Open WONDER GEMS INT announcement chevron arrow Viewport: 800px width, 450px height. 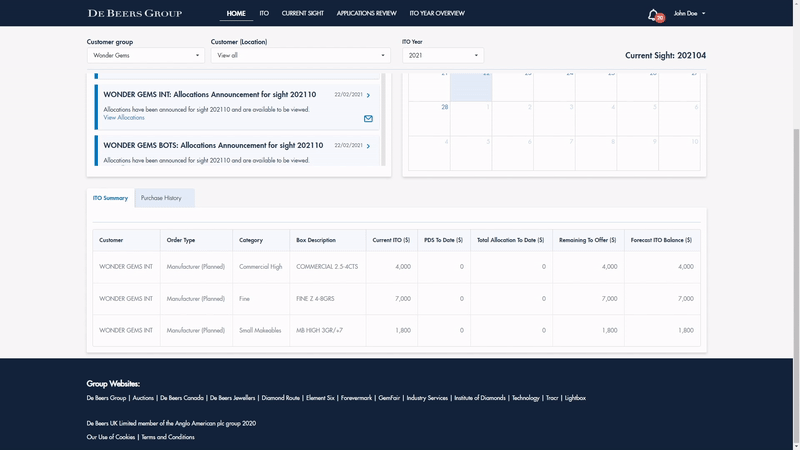[368, 95]
